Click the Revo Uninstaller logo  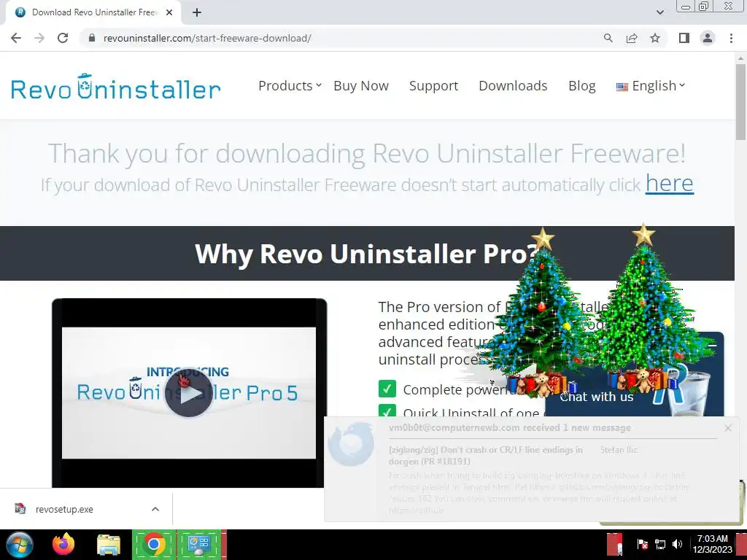pos(116,87)
